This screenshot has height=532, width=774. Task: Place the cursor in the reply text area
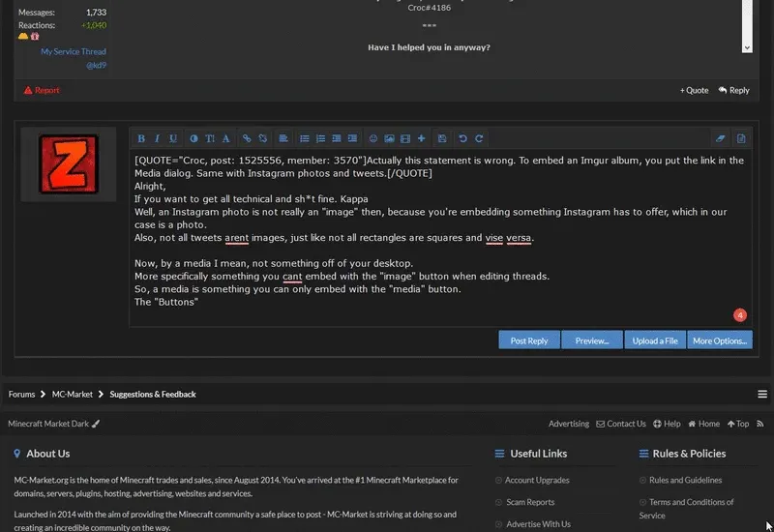coord(440,238)
